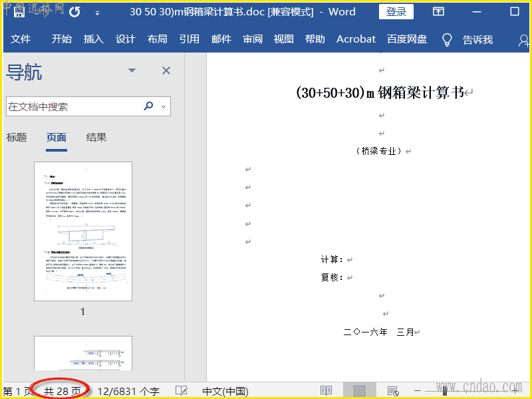This screenshot has height=399, width=532.
Task: Select the second page thumbnail
Action: point(83,353)
